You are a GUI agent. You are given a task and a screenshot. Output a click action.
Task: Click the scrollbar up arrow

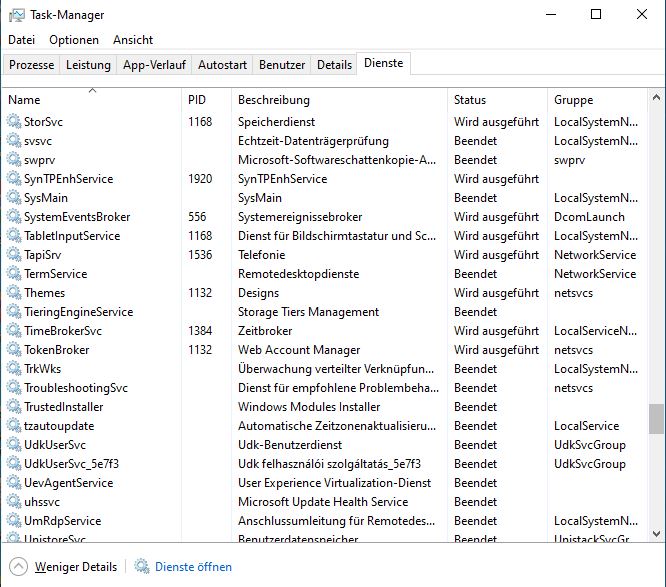click(656, 98)
